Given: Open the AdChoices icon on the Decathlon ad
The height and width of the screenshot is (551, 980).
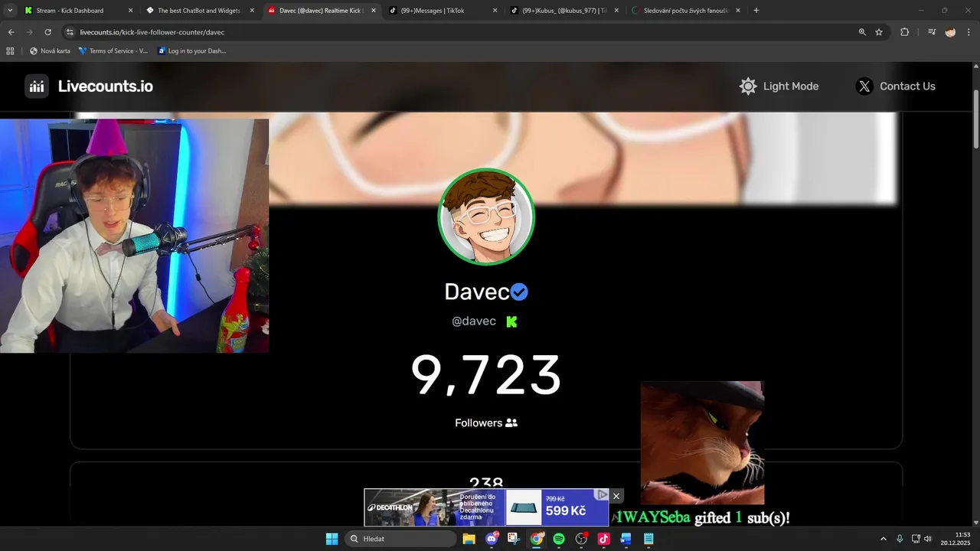Looking at the screenshot, I should 603,494.
